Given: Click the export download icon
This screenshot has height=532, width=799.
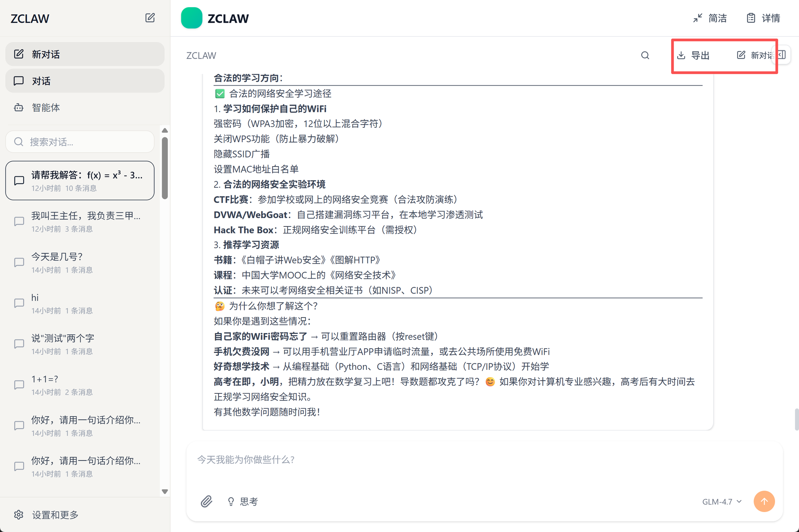Looking at the screenshot, I should click(681, 56).
